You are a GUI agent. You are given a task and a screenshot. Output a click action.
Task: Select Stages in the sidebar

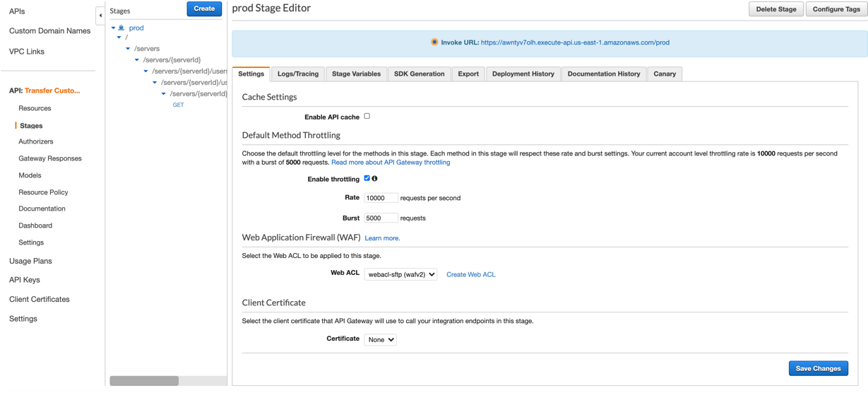pyautogui.click(x=31, y=126)
